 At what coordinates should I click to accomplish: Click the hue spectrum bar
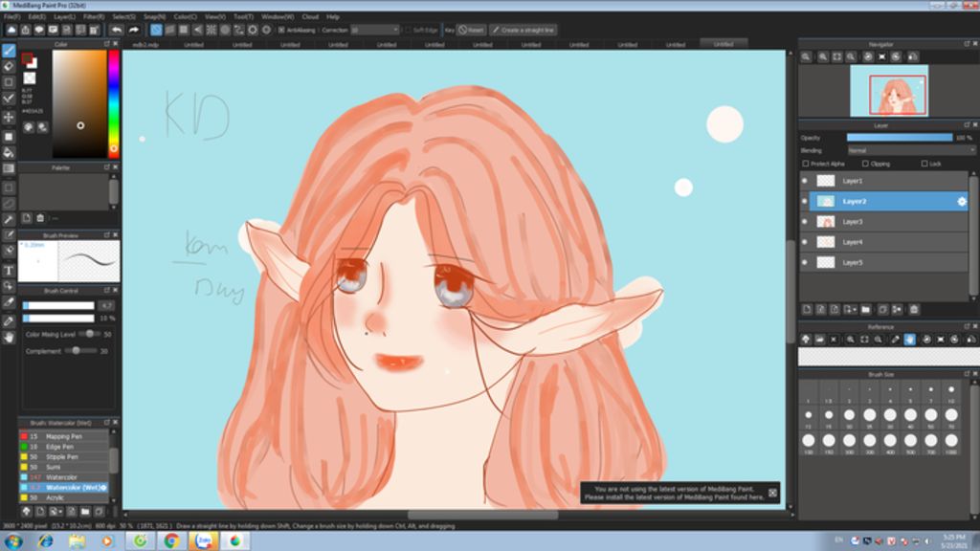pos(114,103)
